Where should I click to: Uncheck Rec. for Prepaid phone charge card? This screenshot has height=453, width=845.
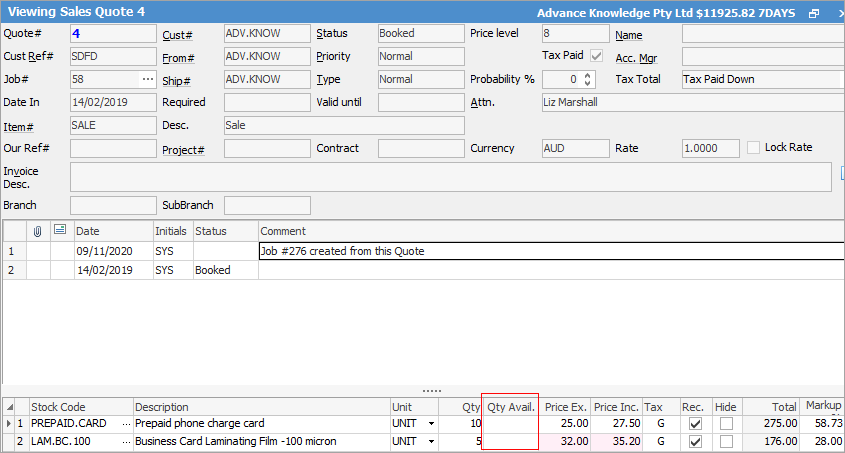click(x=695, y=424)
